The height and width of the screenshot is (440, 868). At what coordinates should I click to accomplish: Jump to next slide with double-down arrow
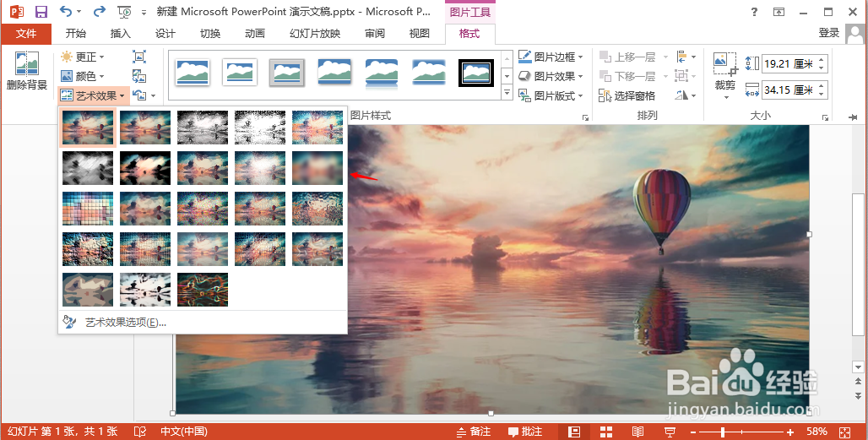click(x=859, y=395)
